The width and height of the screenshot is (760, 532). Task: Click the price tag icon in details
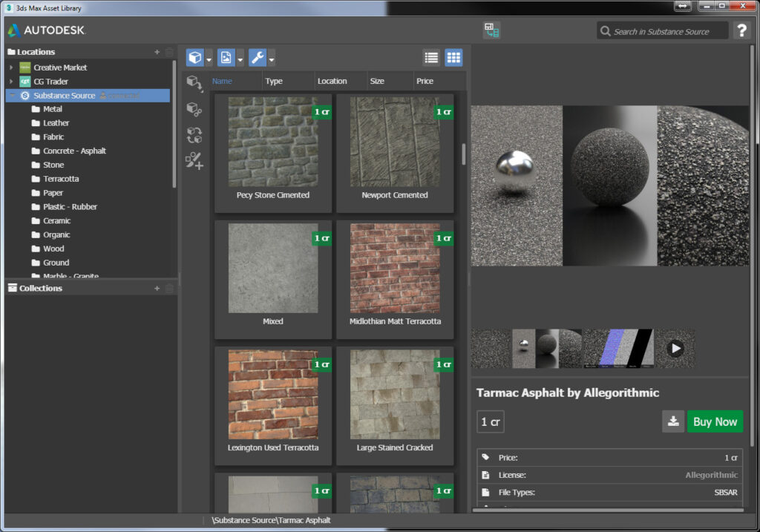tap(485, 457)
